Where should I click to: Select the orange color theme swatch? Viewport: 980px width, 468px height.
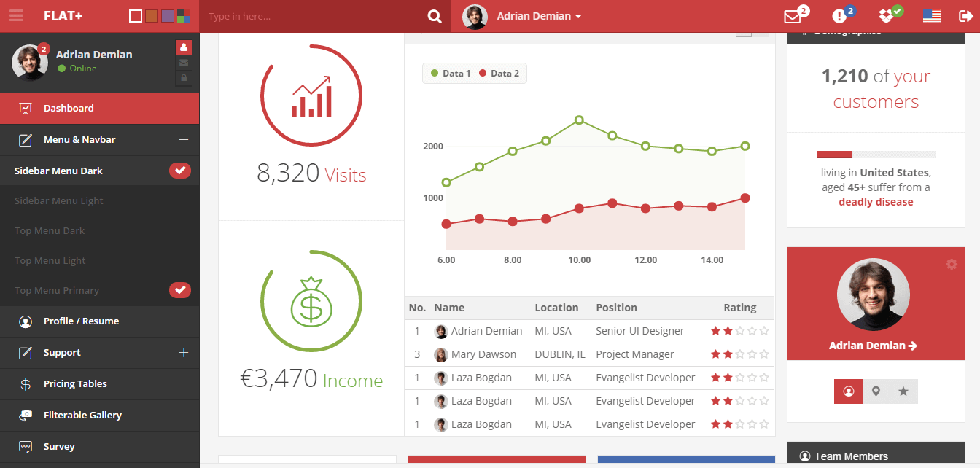point(152,16)
